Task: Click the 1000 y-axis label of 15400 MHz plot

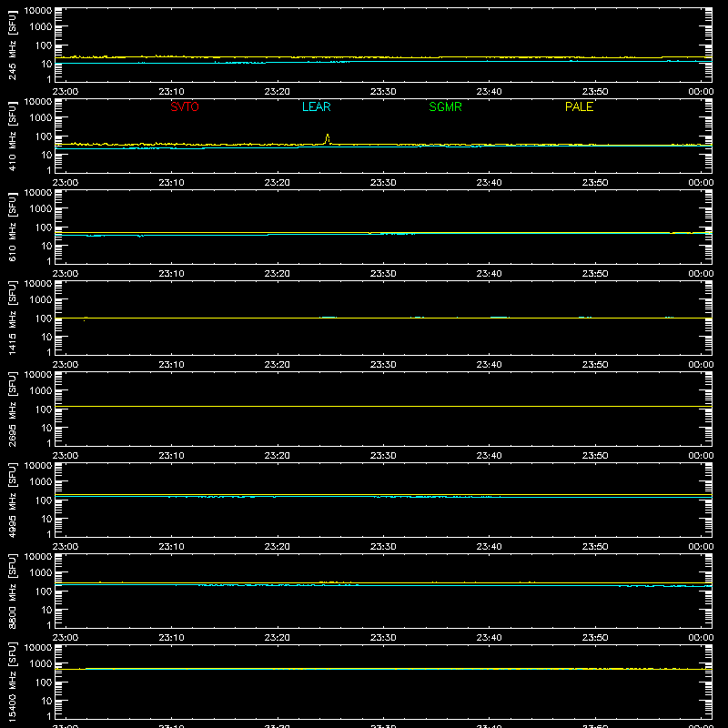Action: click(x=41, y=664)
